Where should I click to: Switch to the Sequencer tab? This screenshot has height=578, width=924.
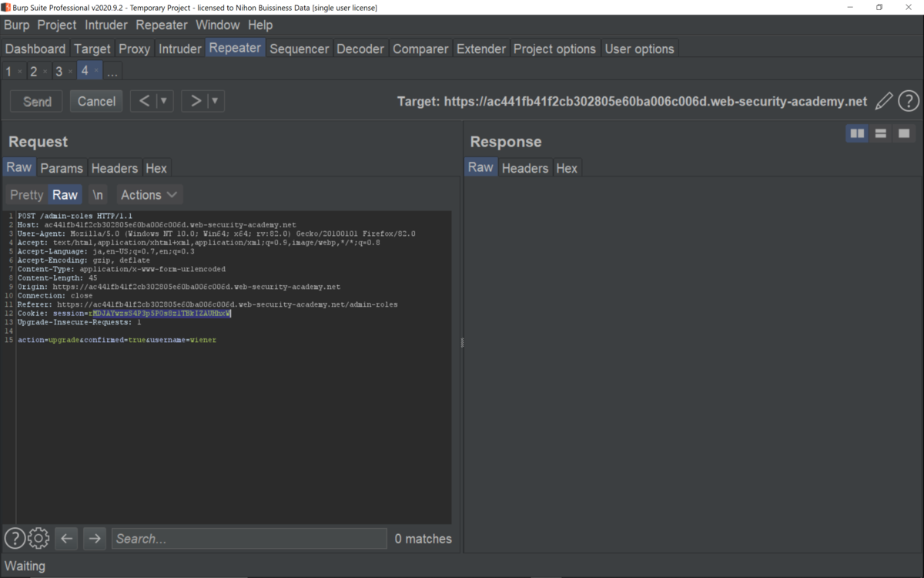(300, 49)
